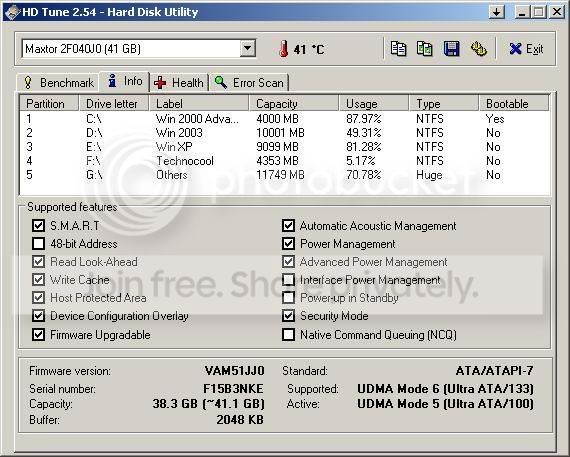Screen dimensions: 570x457
Task: Click firmware version value VAM51JJ0
Action: pos(234,371)
